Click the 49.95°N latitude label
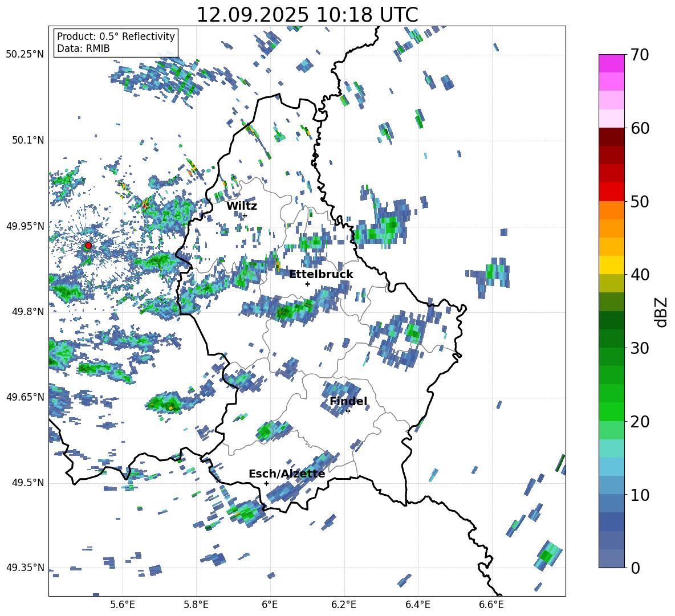 (x=25, y=226)
